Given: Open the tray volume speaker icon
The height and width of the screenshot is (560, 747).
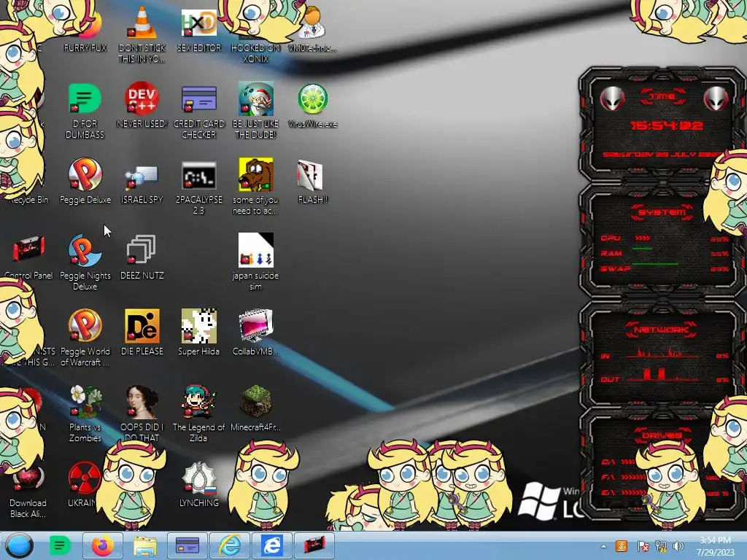Looking at the screenshot, I should [x=678, y=546].
